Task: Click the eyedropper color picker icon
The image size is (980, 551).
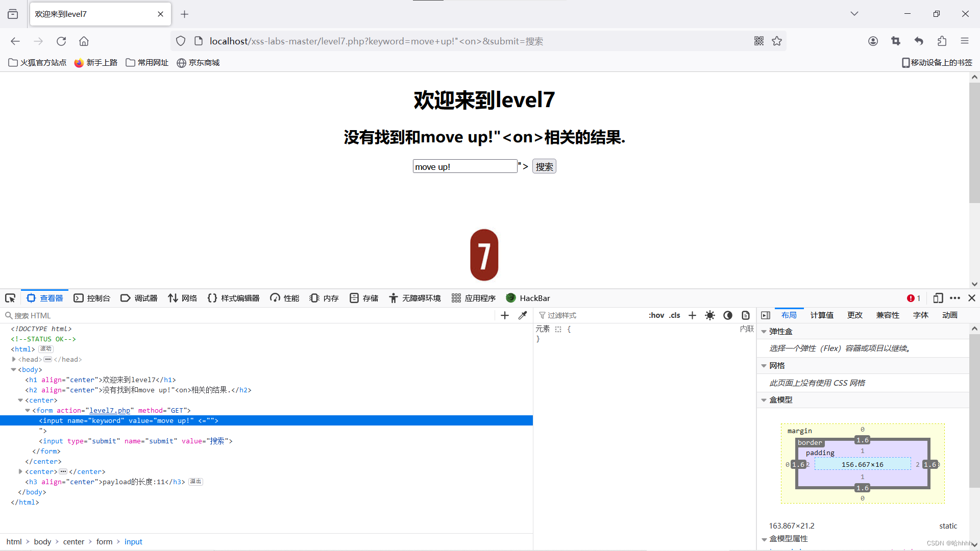Action: click(523, 315)
